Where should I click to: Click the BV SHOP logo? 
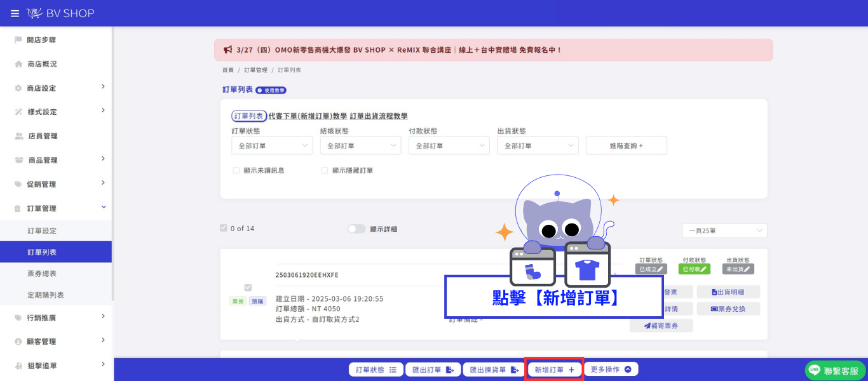pyautogui.click(x=60, y=13)
